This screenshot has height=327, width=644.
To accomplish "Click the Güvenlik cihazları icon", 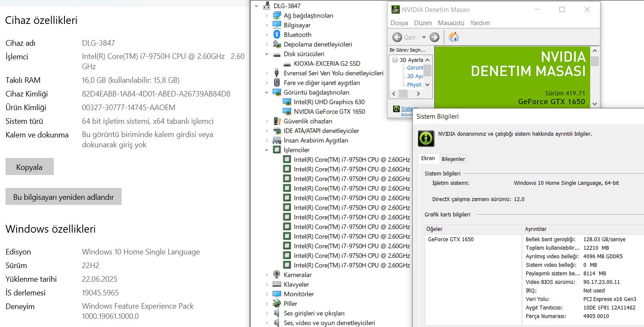I will pos(277,121).
